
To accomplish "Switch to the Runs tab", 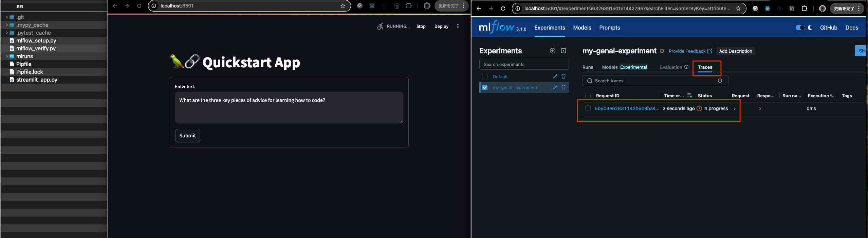I will click(588, 67).
